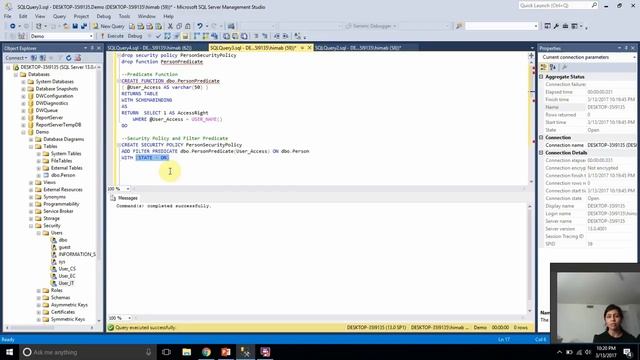Image resolution: width=640 pixels, height=360 pixels.
Task: Collapse the Security folder node
Action: click(x=31, y=226)
